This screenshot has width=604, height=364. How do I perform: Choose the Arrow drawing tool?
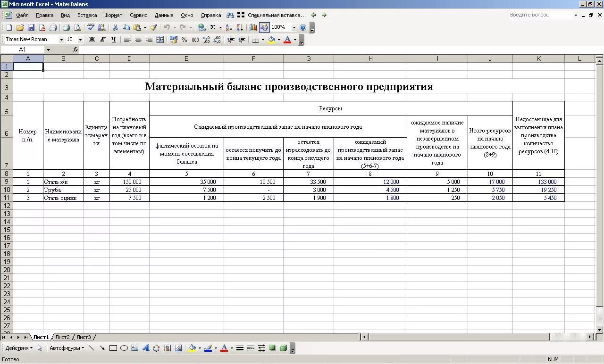[102, 348]
